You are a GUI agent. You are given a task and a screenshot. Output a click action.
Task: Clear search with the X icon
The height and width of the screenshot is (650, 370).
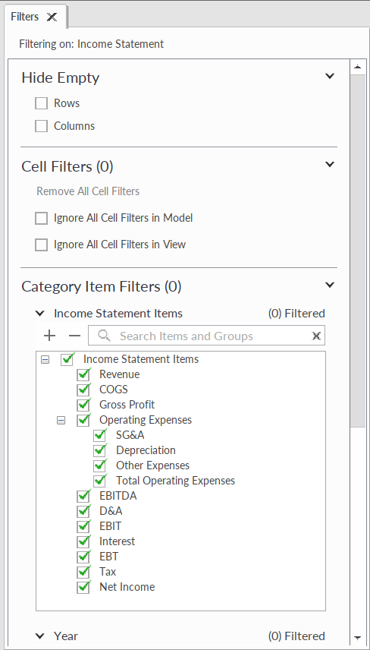tap(316, 336)
